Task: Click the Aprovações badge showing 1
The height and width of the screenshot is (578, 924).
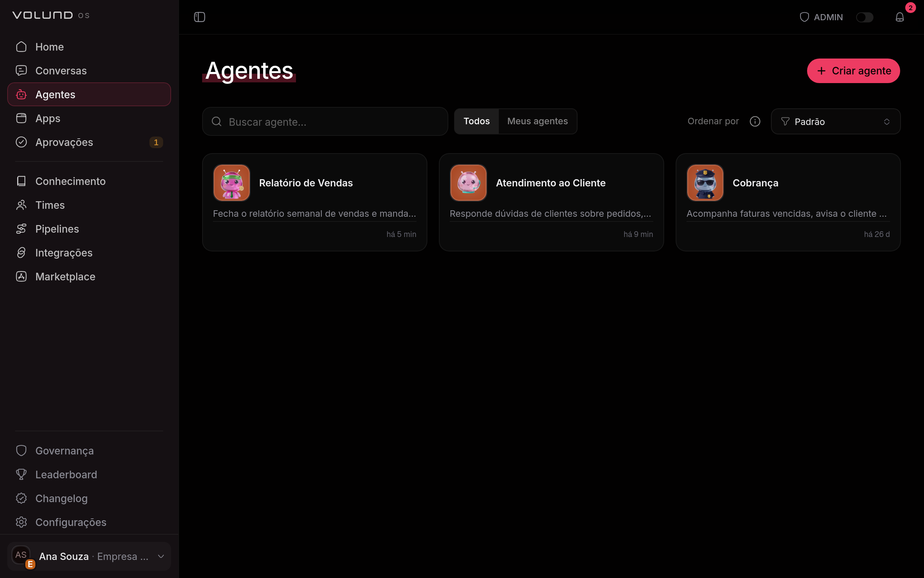Action: [156, 142]
